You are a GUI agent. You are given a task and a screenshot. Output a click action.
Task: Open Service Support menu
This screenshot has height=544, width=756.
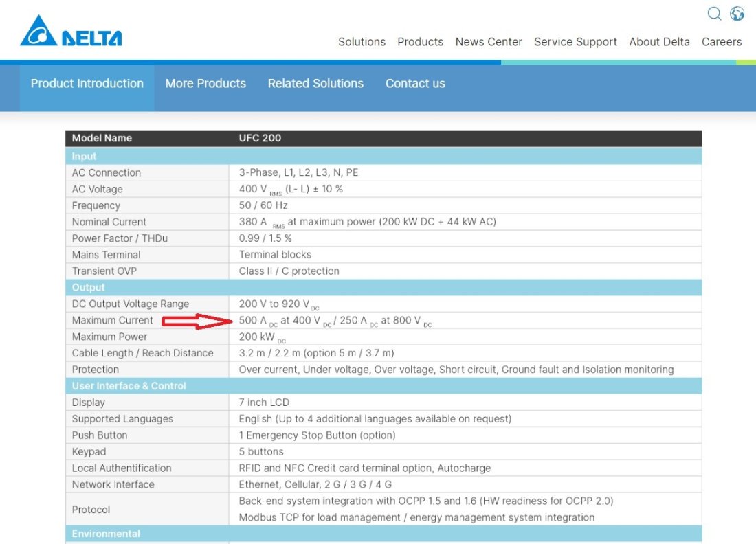point(576,42)
